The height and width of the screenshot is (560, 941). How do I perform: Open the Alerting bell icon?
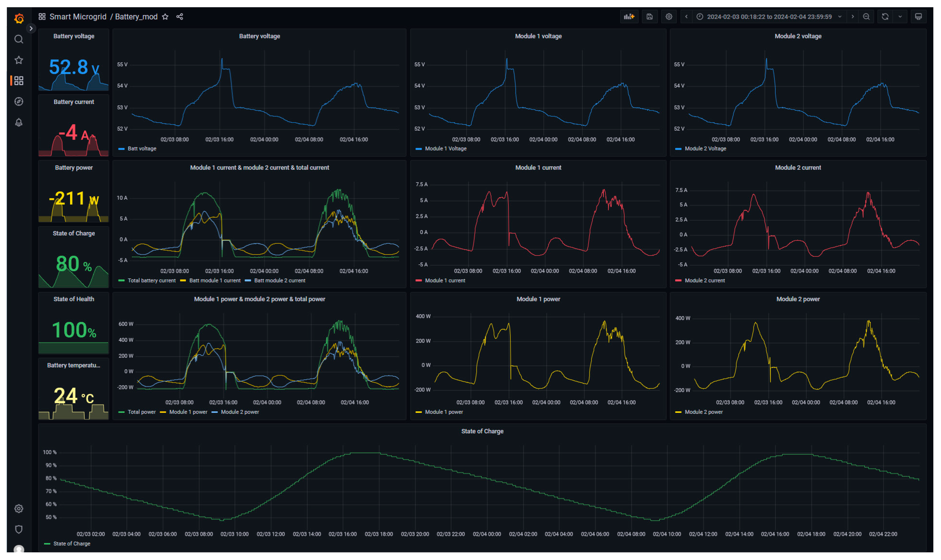point(19,122)
